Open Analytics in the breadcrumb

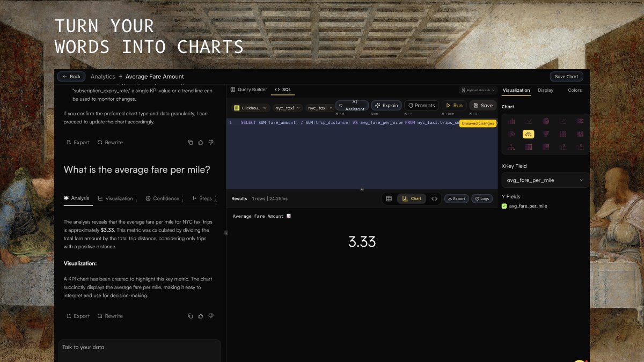tap(103, 77)
